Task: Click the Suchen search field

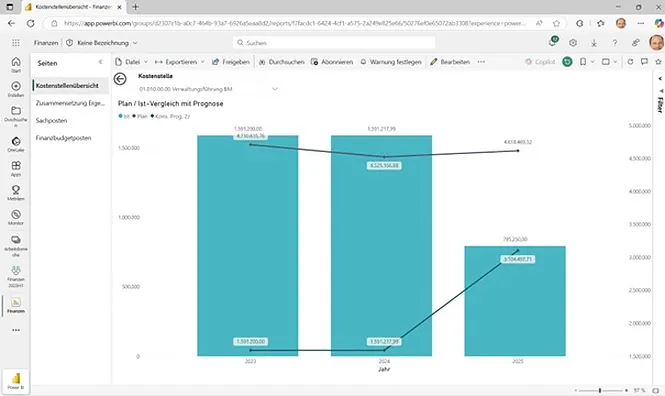Action: [334, 43]
